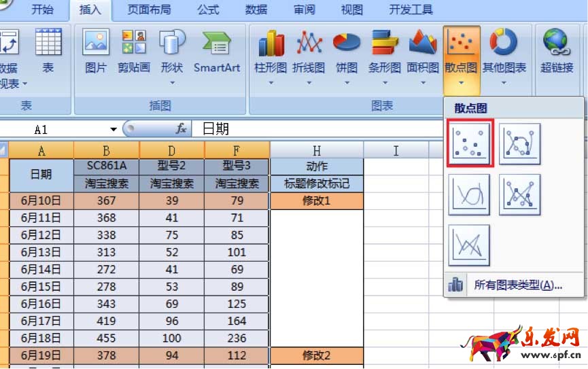Select the 动作 header cell

pyautogui.click(x=317, y=166)
